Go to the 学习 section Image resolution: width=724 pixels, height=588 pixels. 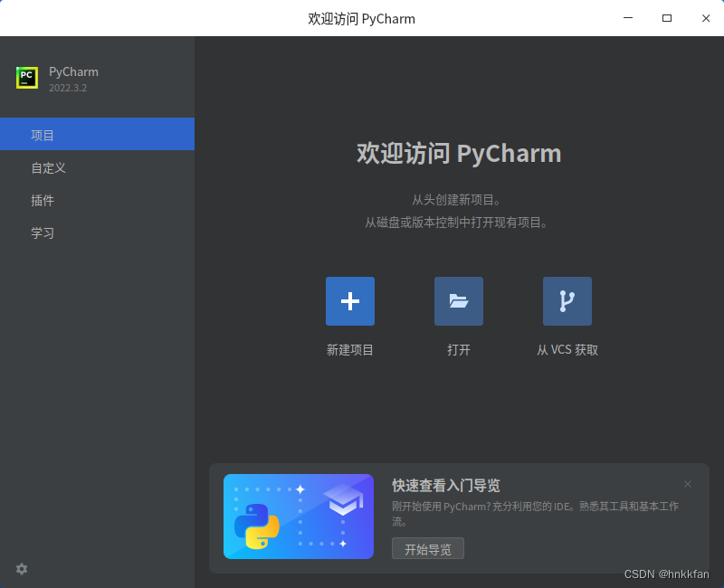(97, 233)
